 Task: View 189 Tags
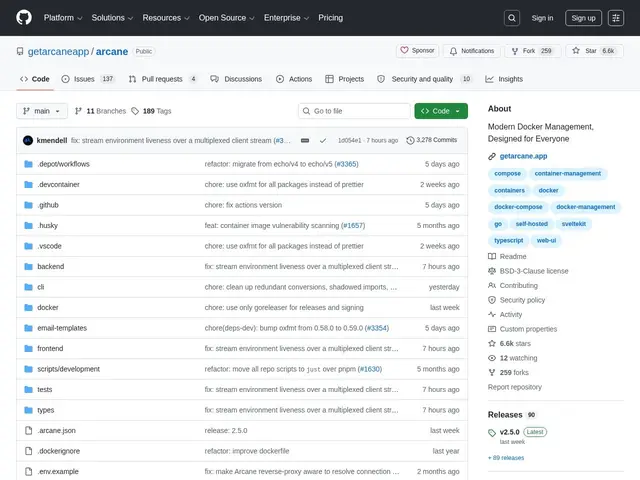pos(151,111)
